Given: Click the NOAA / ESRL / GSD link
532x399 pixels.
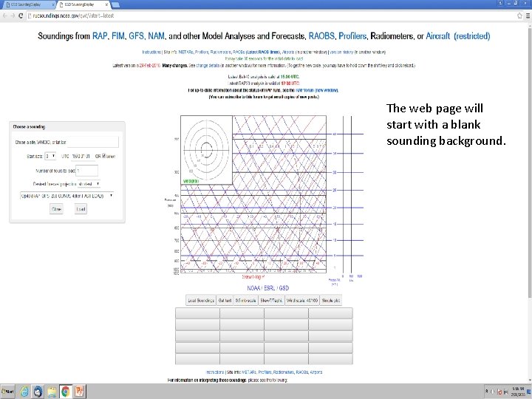Looking at the screenshot, I should pos(268,288).
